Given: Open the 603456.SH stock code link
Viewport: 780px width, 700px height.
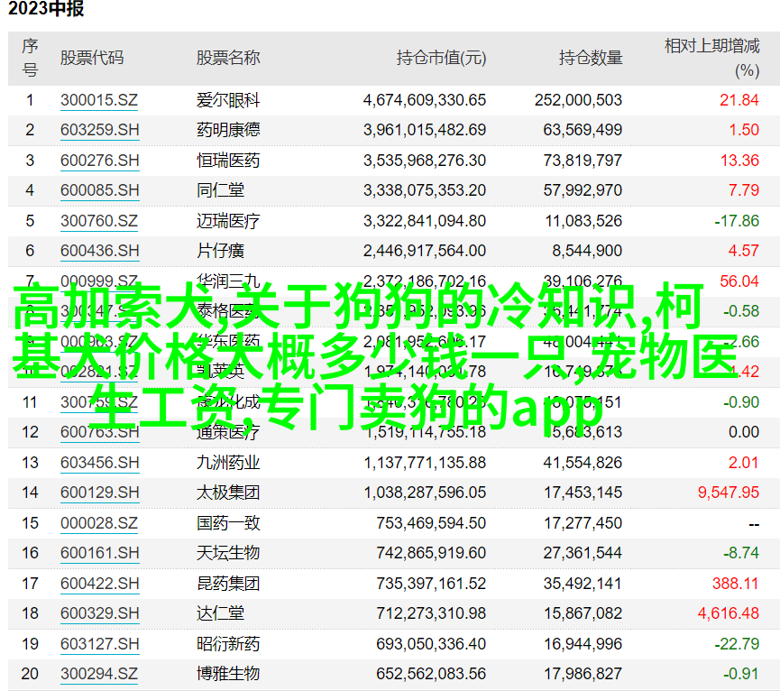Looking at the screenshot, I should tap(99, 463).
